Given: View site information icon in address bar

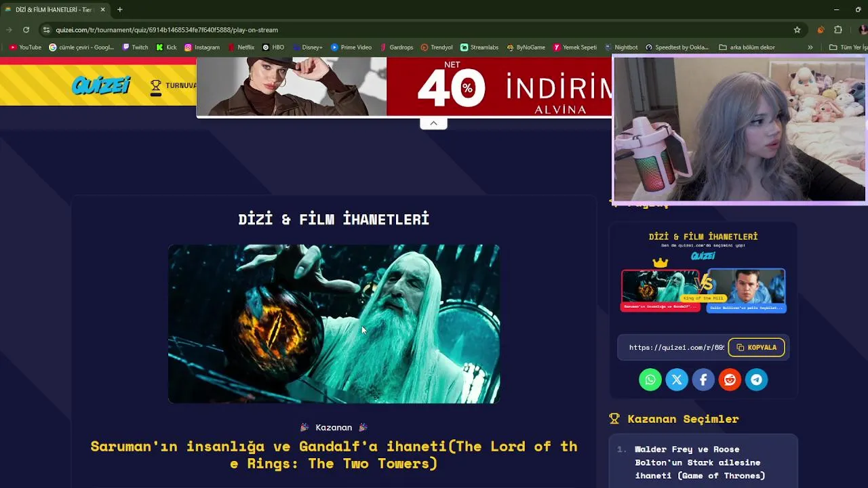Looking at the screenshot, I should [46, 30].
